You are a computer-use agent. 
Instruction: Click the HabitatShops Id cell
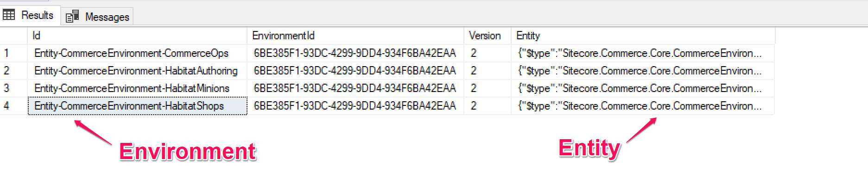138,106
